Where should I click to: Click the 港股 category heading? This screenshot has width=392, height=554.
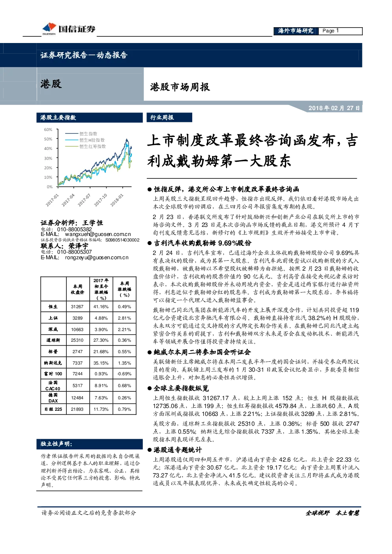coord(51,84)
